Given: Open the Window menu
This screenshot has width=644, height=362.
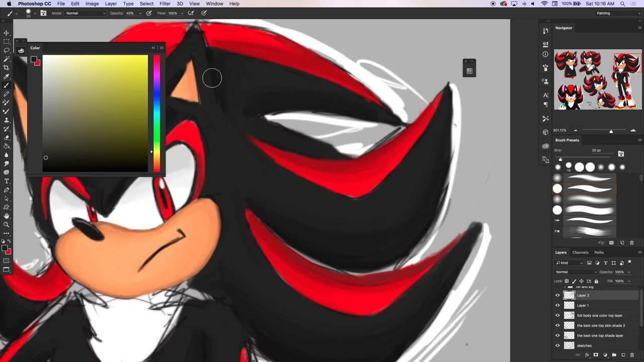Looking at the screenshot, I should click(214, 4).
